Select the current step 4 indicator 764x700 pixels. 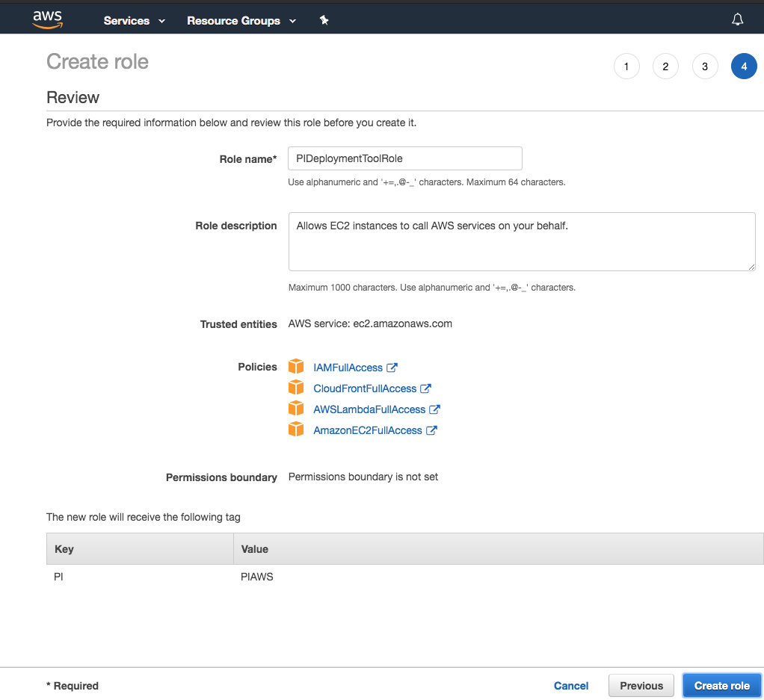[744, 66]
